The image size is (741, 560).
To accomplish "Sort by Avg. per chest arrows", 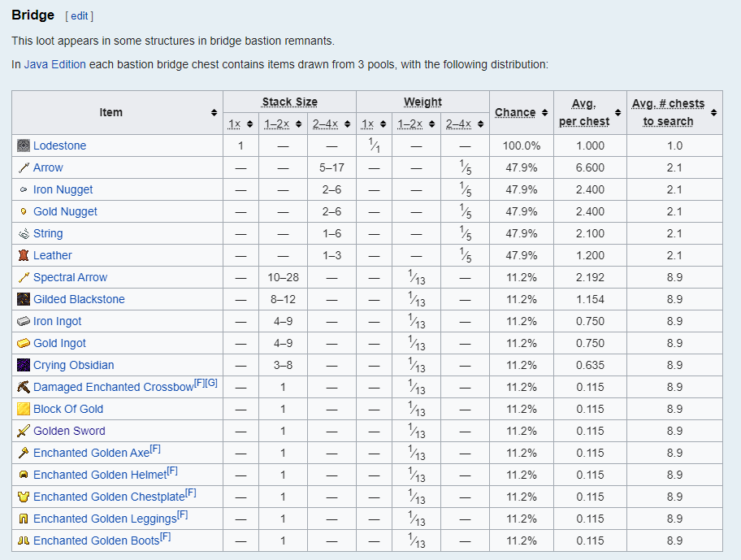I will click(617, 112).
